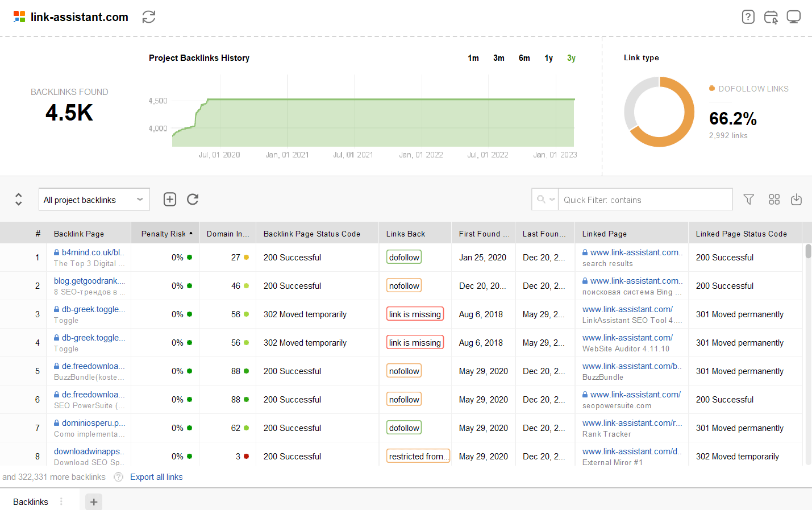Open the quick filter search options dropdown
Screen dimensions: 812x510
[x=546, y=200]
